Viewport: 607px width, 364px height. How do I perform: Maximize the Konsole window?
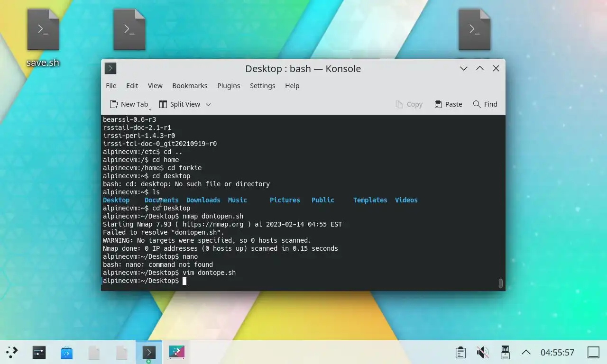click(480, 68)
